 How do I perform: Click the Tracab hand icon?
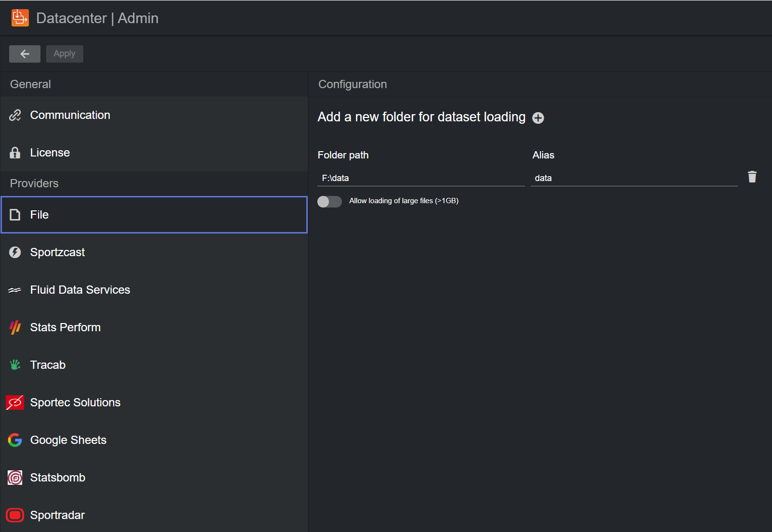(15, 365)
